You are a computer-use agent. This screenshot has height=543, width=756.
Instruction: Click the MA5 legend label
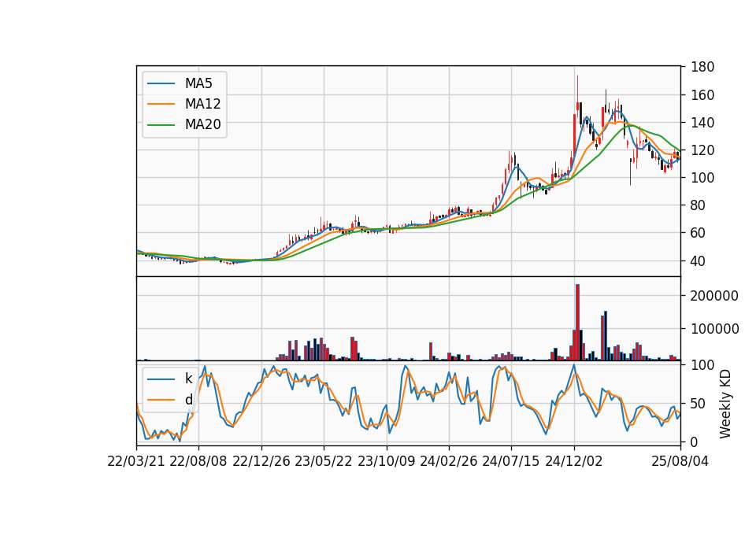tap(198, 83)
